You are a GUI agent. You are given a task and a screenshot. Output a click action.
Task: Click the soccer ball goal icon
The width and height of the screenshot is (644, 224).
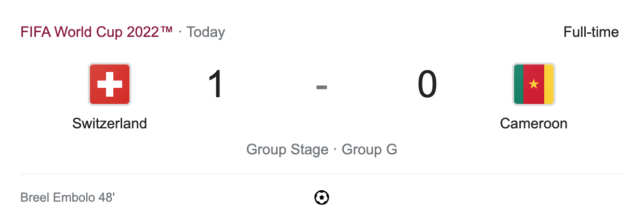point(322,197)
